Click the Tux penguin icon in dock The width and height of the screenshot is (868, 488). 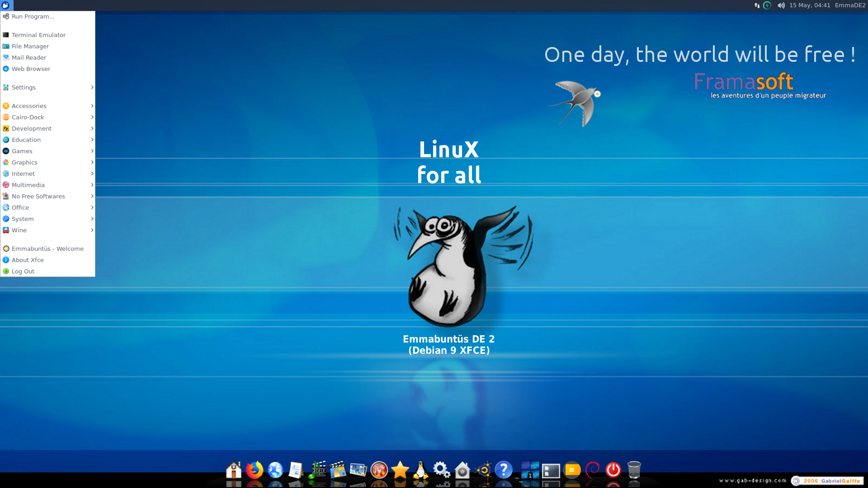pyautogui.click(x=421, y=470)
